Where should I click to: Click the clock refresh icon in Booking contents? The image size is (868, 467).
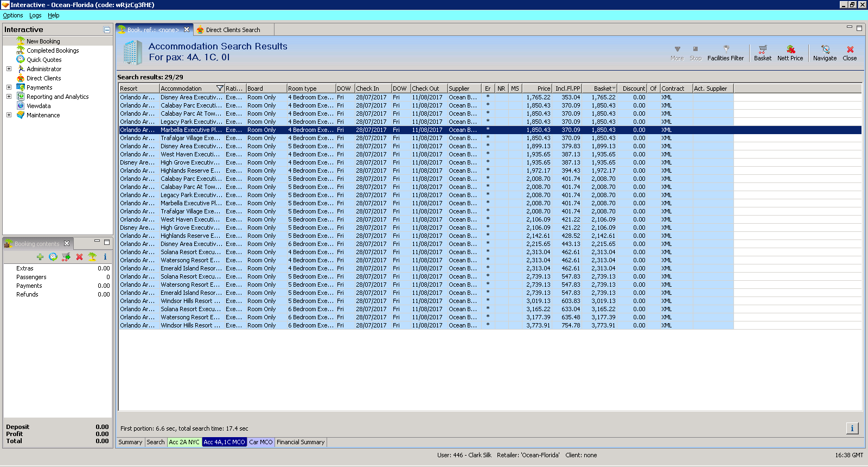pos(53,257)
